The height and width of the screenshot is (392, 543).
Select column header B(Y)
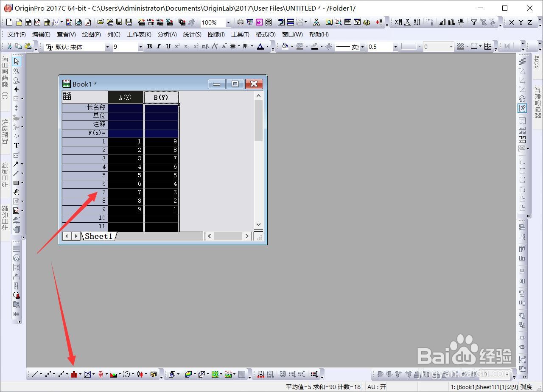(x=161, y=98)
